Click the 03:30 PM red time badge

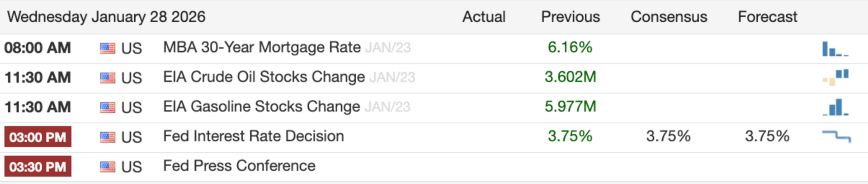(x=38, y=167)
